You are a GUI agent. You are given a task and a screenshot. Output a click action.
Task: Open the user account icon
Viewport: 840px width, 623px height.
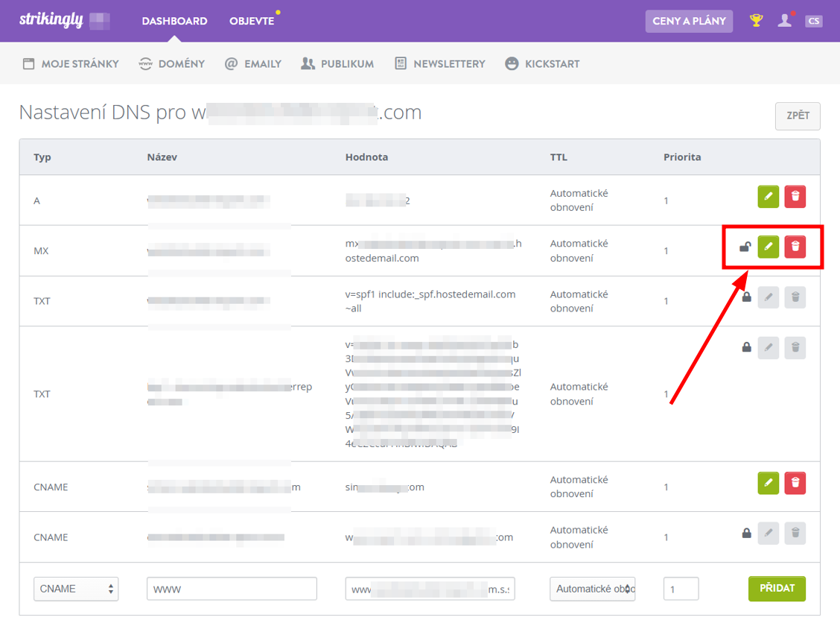785,20
